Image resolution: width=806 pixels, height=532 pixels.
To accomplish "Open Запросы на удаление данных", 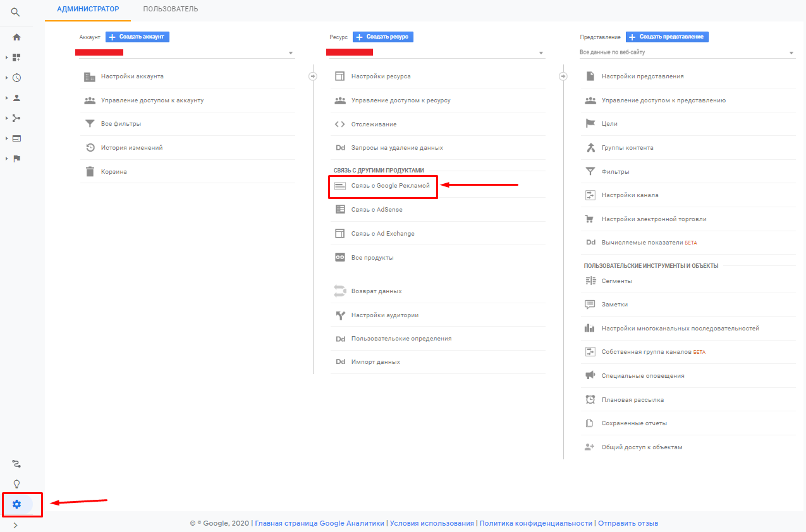I will [x=397, y=148].
